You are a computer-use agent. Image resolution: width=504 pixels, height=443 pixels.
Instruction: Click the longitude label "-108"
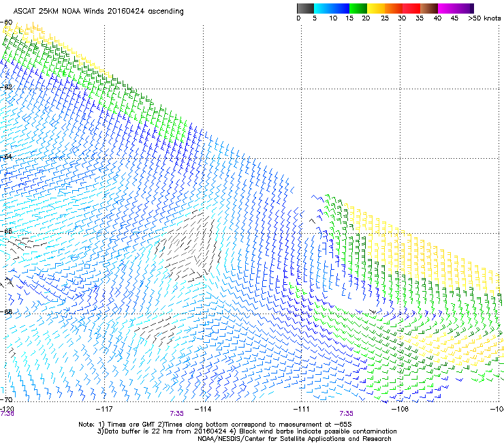[x=400, y=409]
